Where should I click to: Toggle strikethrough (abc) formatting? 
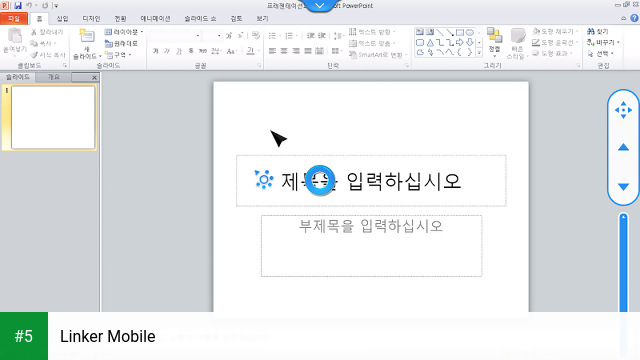click(x=203, y=51)
